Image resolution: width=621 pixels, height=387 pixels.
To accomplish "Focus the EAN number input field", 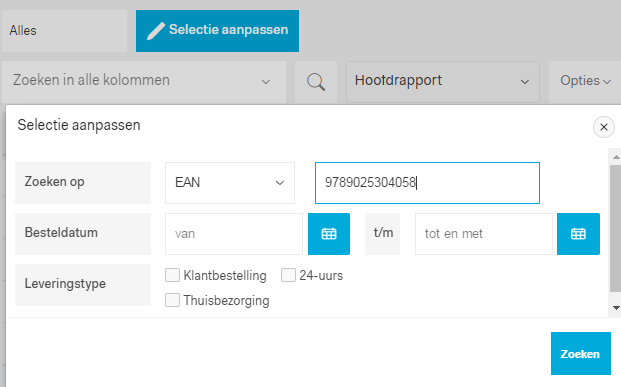I will pyautogui.click(x=427, y=183).
